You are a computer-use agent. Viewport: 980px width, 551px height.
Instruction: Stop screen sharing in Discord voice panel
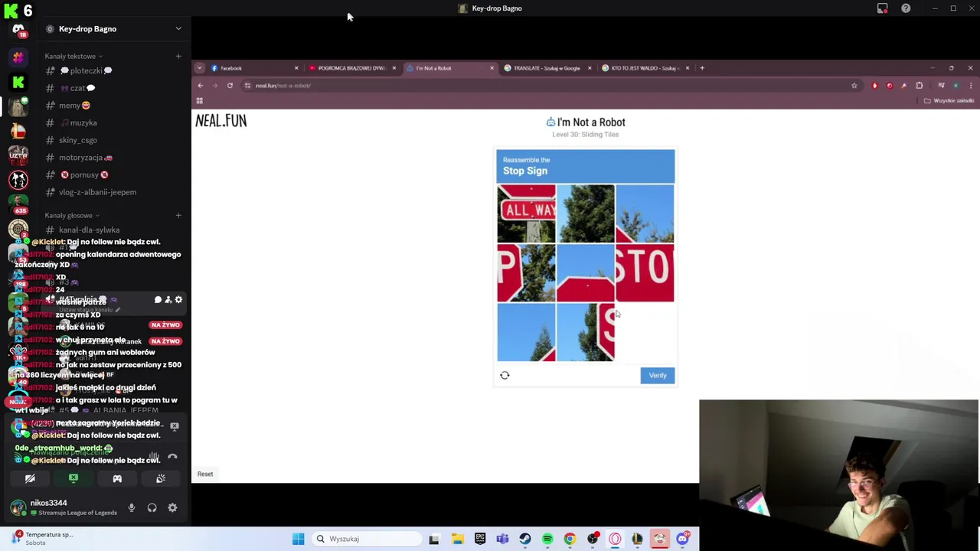(73, 478)
